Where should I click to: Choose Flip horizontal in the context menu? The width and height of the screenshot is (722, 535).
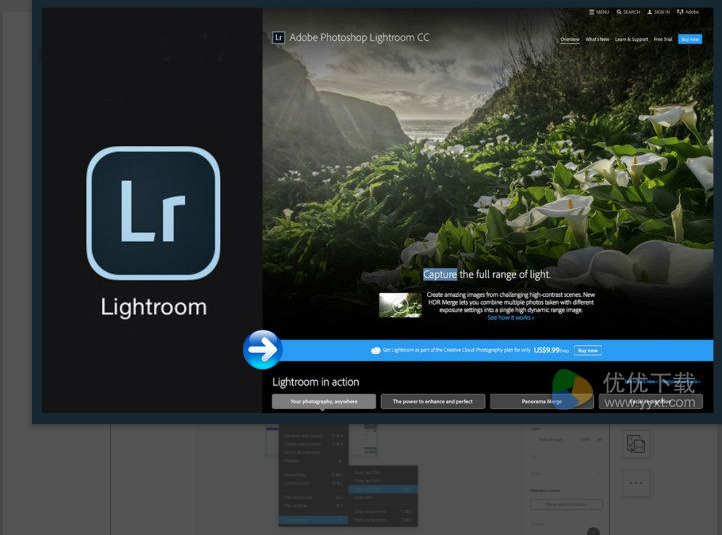click(313, 497)
